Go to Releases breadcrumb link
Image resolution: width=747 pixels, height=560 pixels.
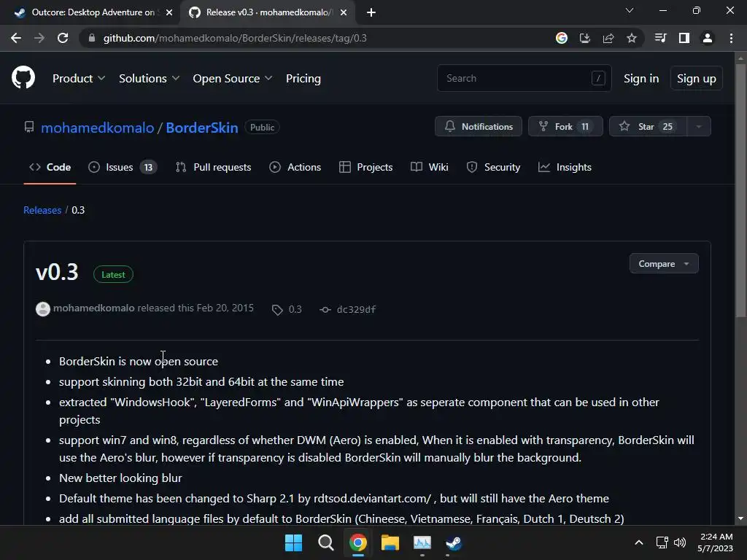click(42, 210)
